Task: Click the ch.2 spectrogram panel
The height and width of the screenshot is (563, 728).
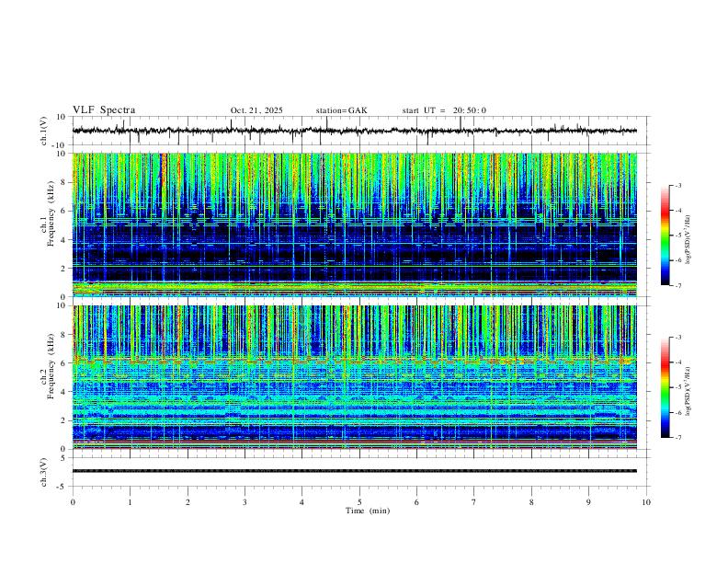Action: click(354, 377)
